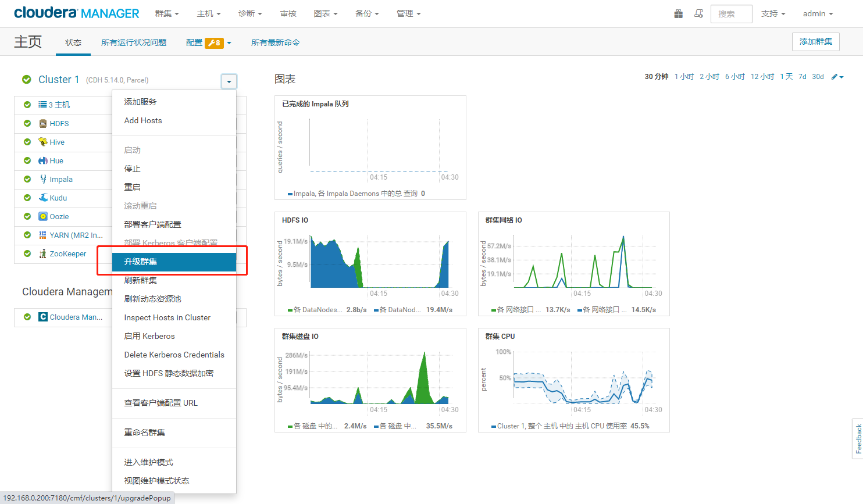
Task: Select 添加服务 in the cluster menu
Action: point(174,102)
